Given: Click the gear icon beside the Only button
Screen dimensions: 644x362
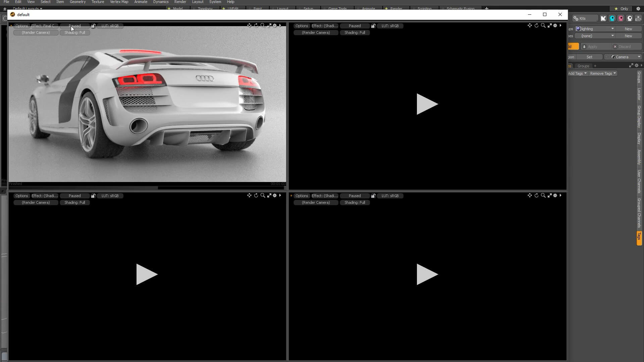Looking at the screenshot, I should coord(638,9).
